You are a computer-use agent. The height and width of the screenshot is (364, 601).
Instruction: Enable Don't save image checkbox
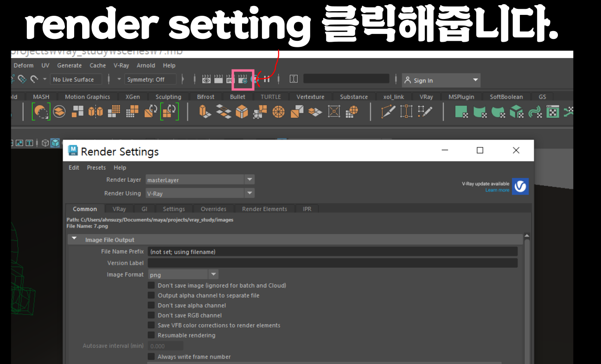[x=151, y=285]
